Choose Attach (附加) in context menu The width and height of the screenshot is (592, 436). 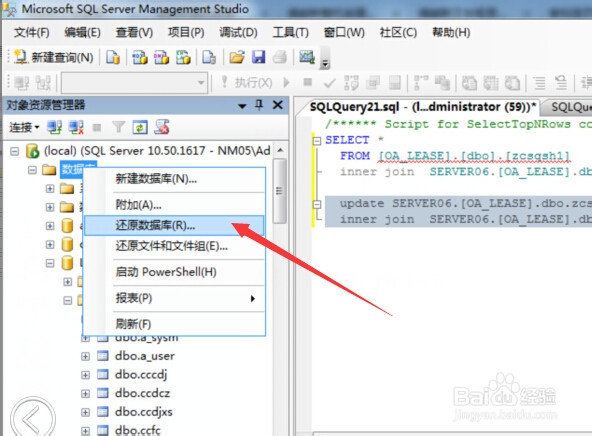coord(174,205)
